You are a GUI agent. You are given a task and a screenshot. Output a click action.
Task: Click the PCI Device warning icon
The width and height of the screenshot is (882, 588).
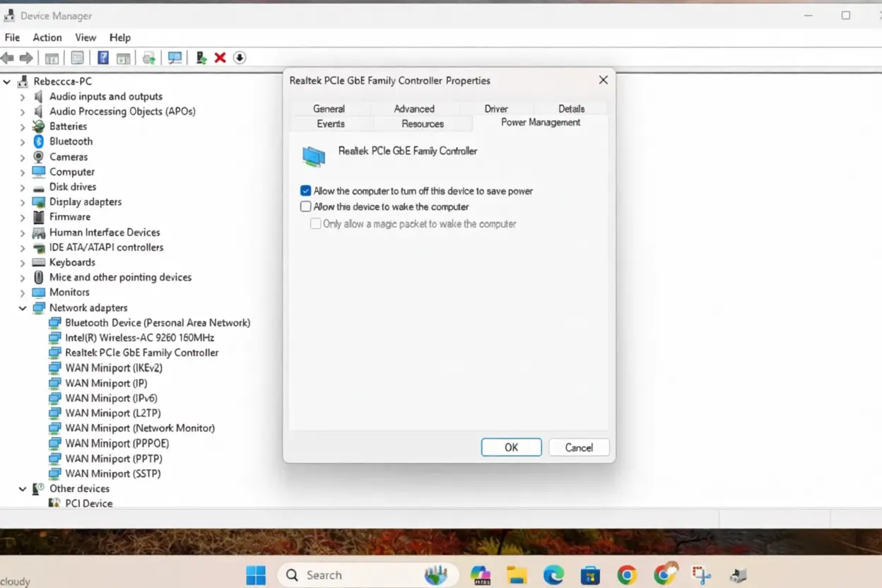click(x=54, y=503)
